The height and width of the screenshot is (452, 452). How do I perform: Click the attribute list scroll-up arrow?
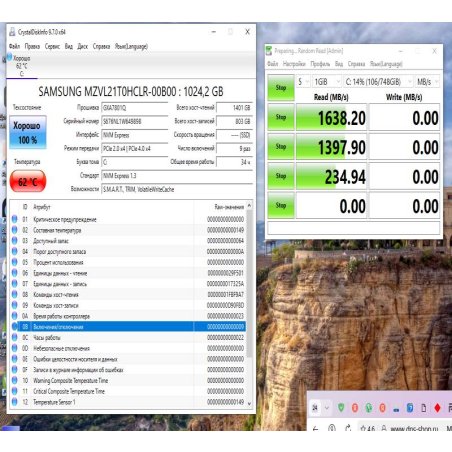click(249, 206)
